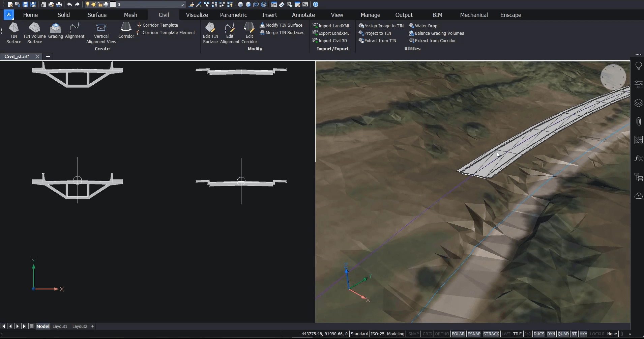
Task: Switch to the Visualize ribbon tab
Action: coord(197,15)
